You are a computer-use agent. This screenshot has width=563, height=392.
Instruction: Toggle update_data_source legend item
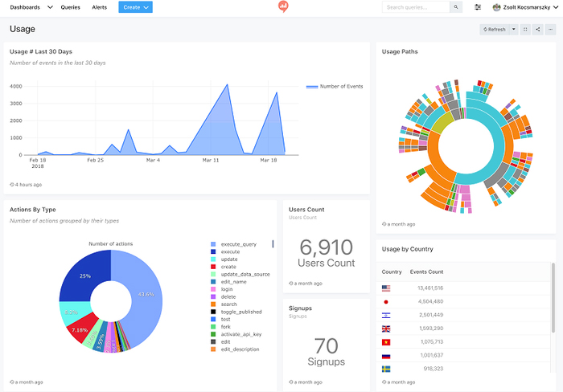(240, 275)
